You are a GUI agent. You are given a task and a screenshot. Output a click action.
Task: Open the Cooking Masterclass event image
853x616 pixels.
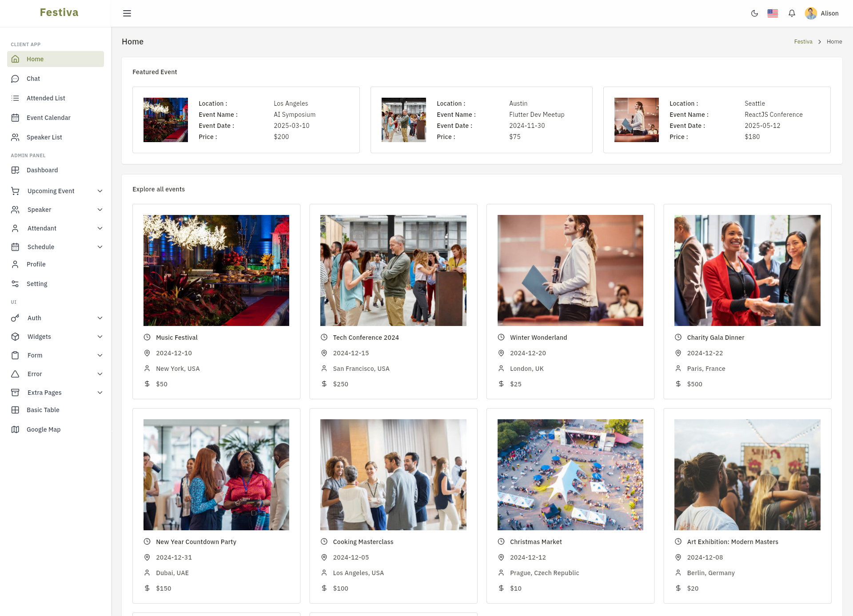393,475
